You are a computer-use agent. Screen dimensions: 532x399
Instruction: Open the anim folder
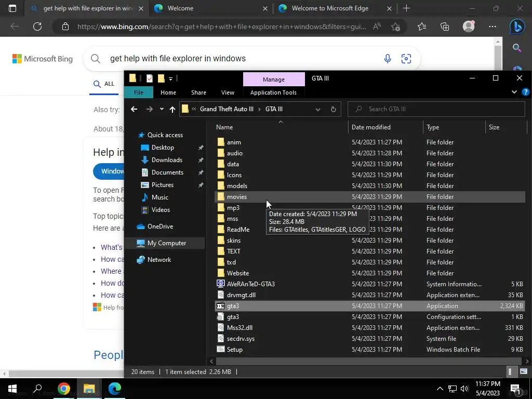coord(234,142)
